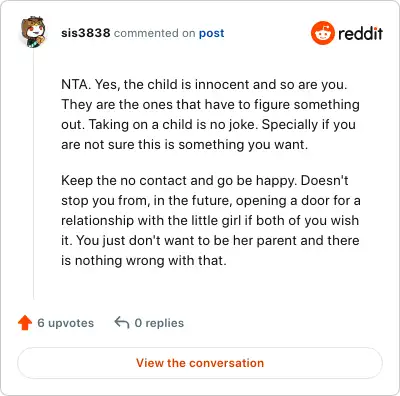Open the sis3838 user avatar

33,32
